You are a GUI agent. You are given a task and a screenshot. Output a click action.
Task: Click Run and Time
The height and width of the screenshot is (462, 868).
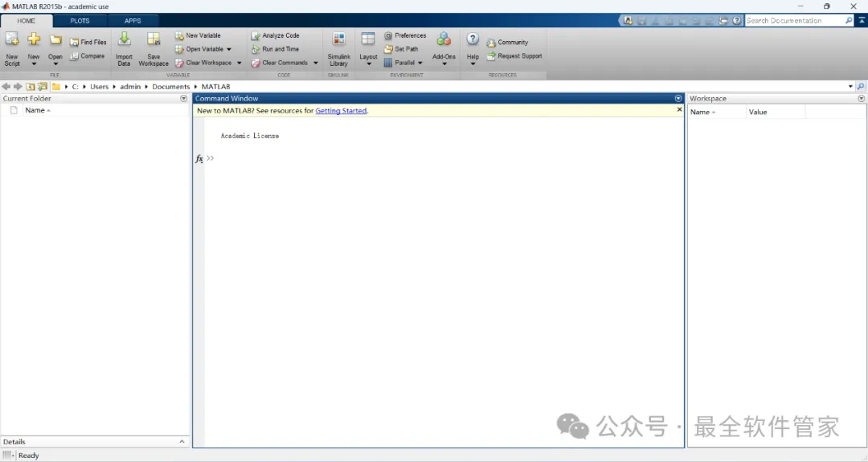click(275, 49)
